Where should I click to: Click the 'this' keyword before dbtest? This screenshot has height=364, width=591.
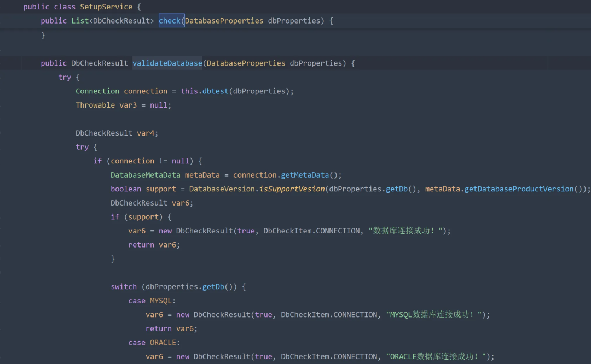tap(189, 91)
